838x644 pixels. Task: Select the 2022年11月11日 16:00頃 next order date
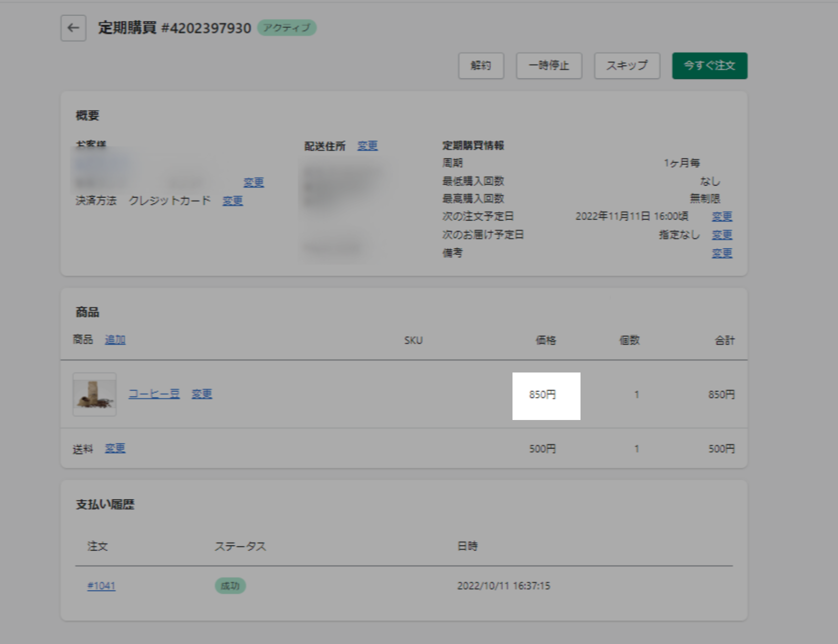pos(632,216)
